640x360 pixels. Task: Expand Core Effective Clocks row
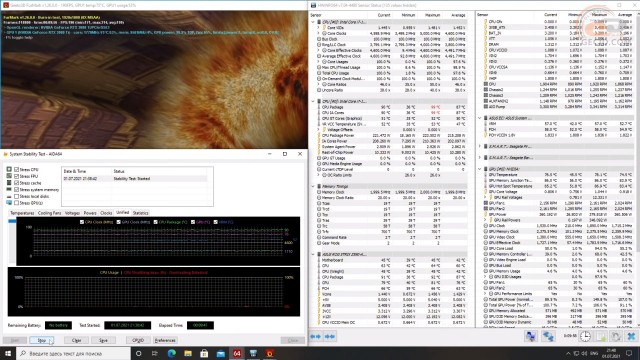319,50
